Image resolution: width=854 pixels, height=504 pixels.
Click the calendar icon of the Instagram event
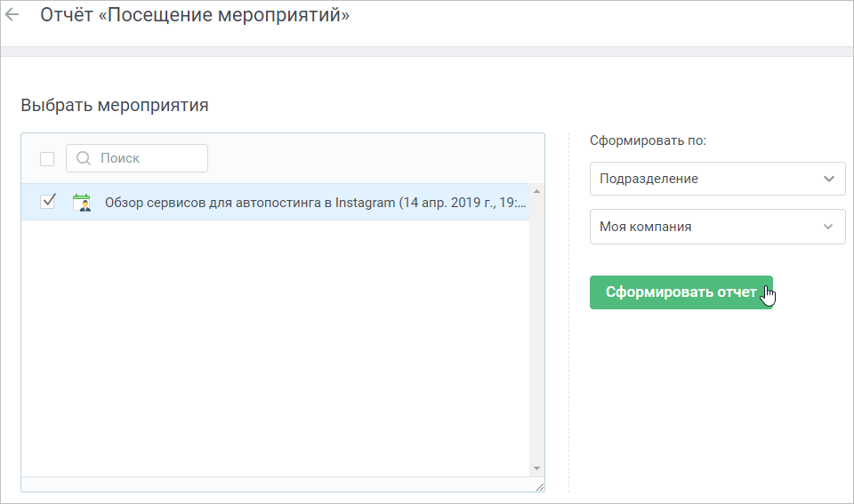click(x=82, y=203)
